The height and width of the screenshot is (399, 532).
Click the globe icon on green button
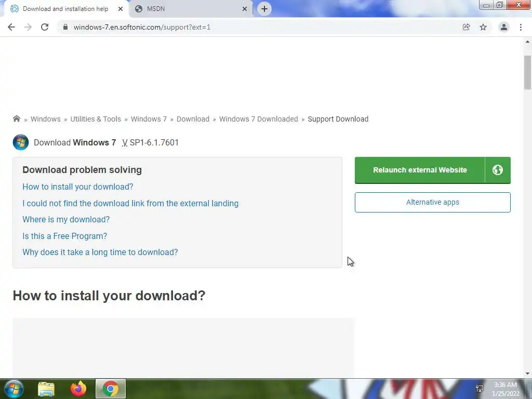498,170
